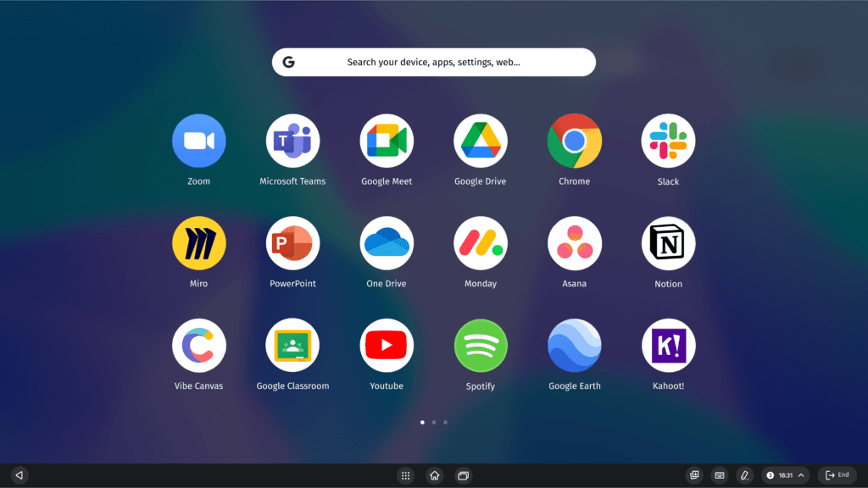The image size is (868, 488).
Task: Open Kahoot!
Action: click(668, 345)
